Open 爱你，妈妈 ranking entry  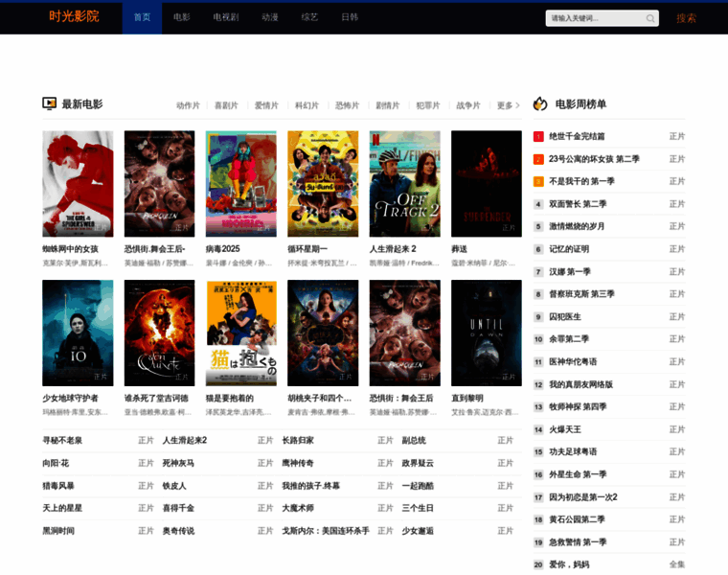[x=569, y=564]
